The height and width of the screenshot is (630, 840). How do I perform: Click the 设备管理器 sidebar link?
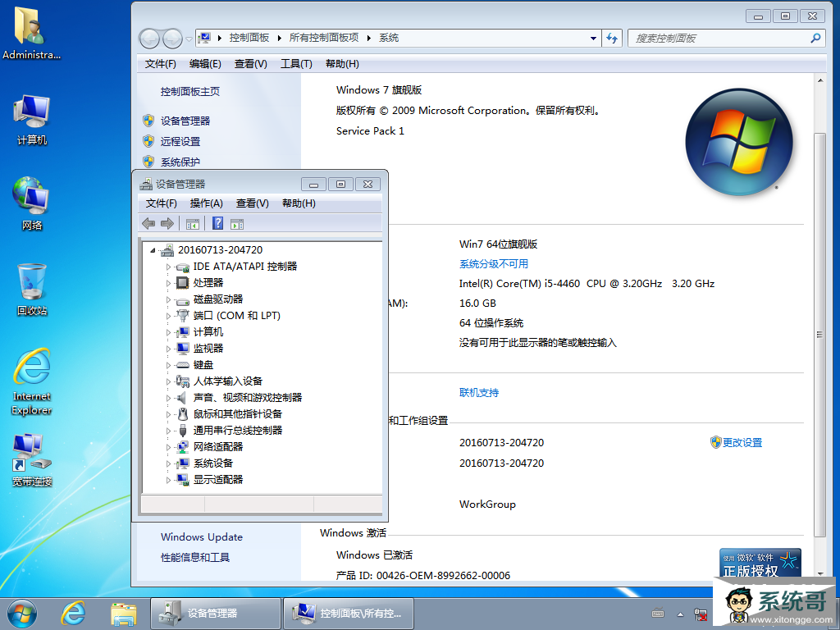185,121
